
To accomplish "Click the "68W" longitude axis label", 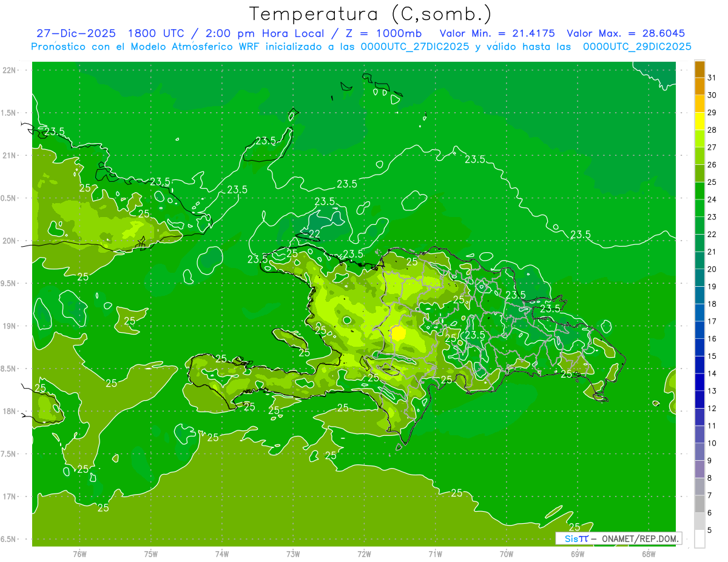I will coord(649,553).
